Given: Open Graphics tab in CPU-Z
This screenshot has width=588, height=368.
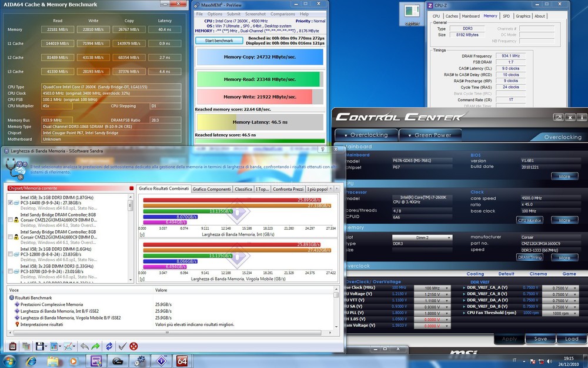Looking at the screenshot, I should (523, 16).
